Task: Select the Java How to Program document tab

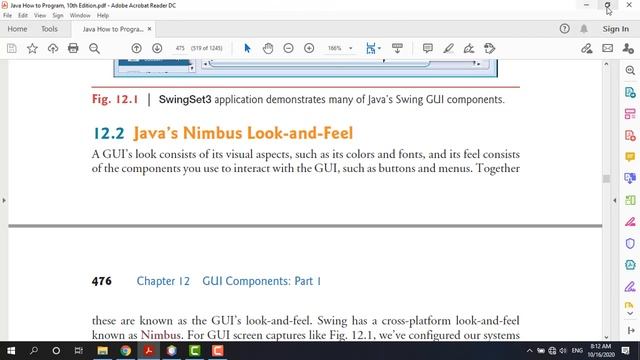Action: coord(113,29)
